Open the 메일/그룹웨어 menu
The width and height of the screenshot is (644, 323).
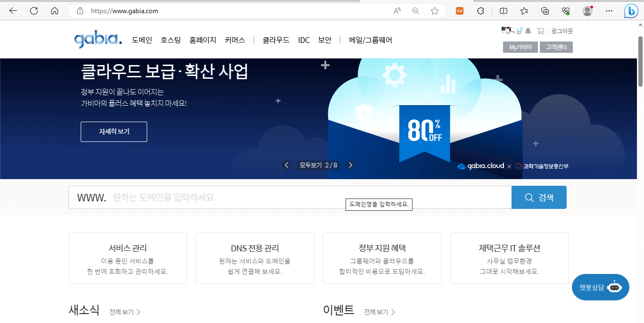(371, 40)
